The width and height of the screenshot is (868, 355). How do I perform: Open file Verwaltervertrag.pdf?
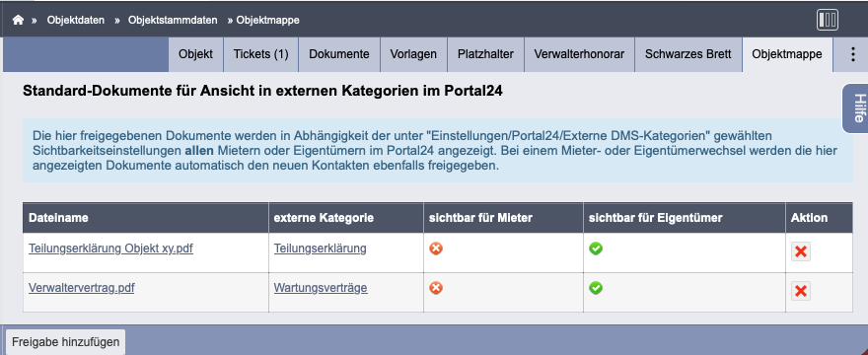coord(81,288)
